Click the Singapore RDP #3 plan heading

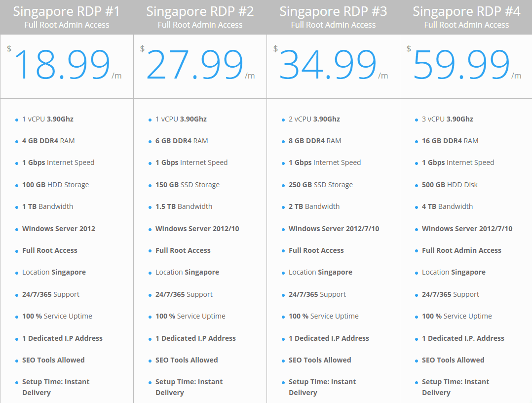click(333, 11)
